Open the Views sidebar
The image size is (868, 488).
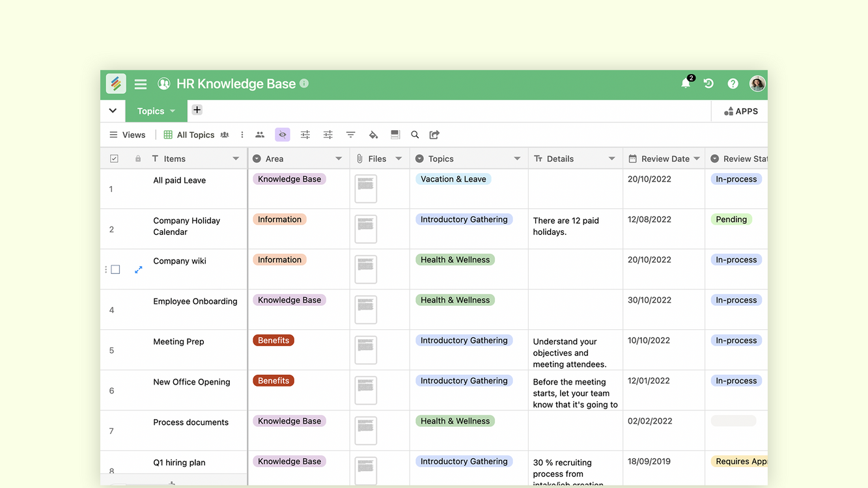[x=127, y=135]
